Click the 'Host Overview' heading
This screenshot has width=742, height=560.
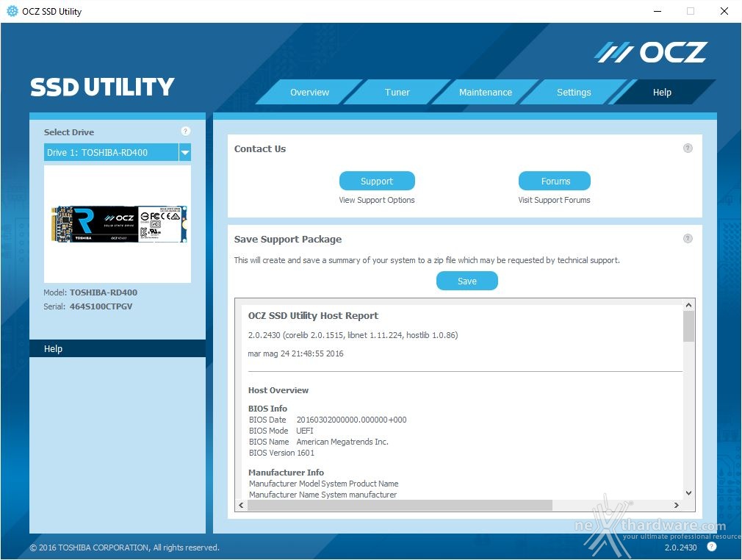[x=278, y=390]
